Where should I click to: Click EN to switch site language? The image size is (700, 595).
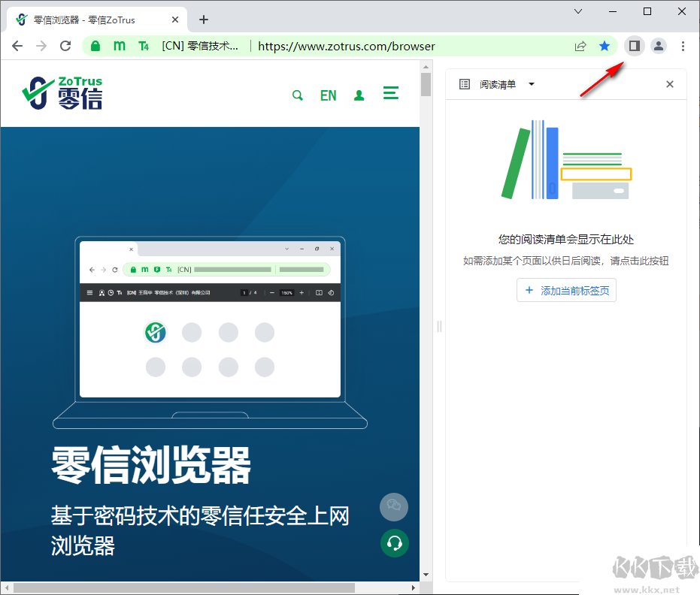(x=328, y=95)
